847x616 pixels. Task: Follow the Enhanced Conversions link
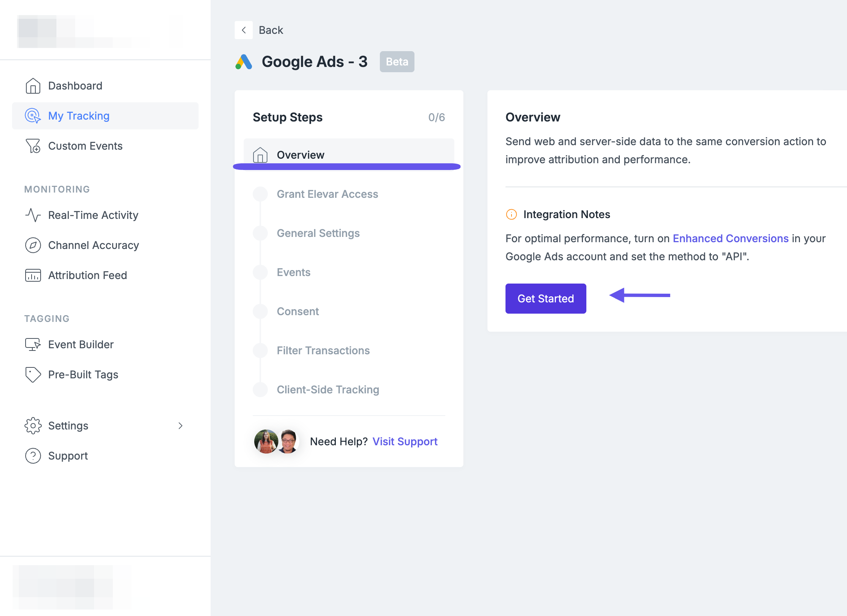[x=730, y=238]
